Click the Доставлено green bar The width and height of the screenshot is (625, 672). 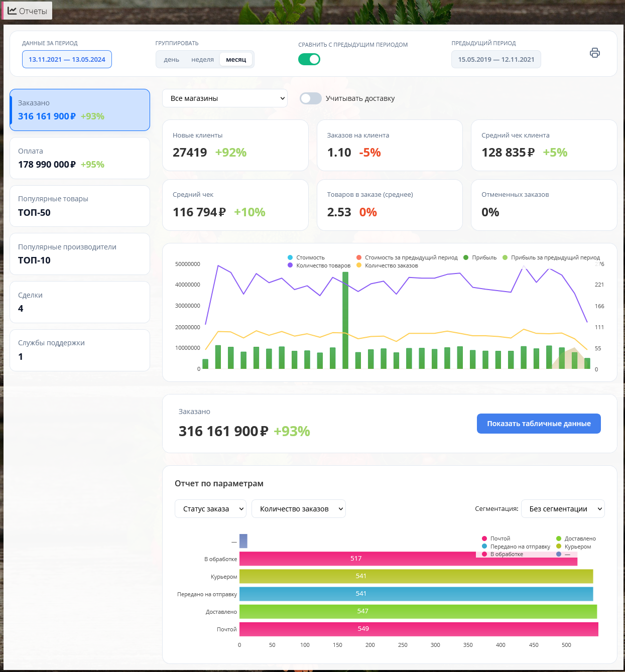pos(418,611)
